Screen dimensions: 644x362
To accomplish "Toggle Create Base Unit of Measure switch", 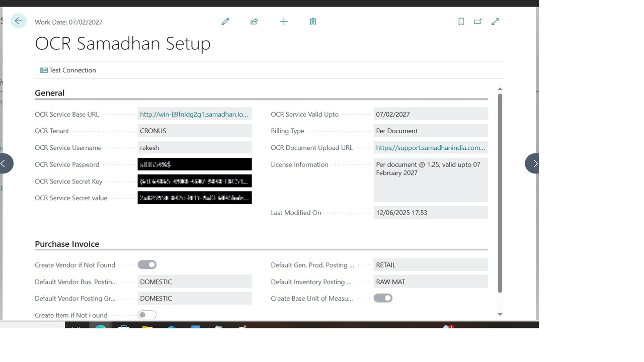I will (383, 298).
